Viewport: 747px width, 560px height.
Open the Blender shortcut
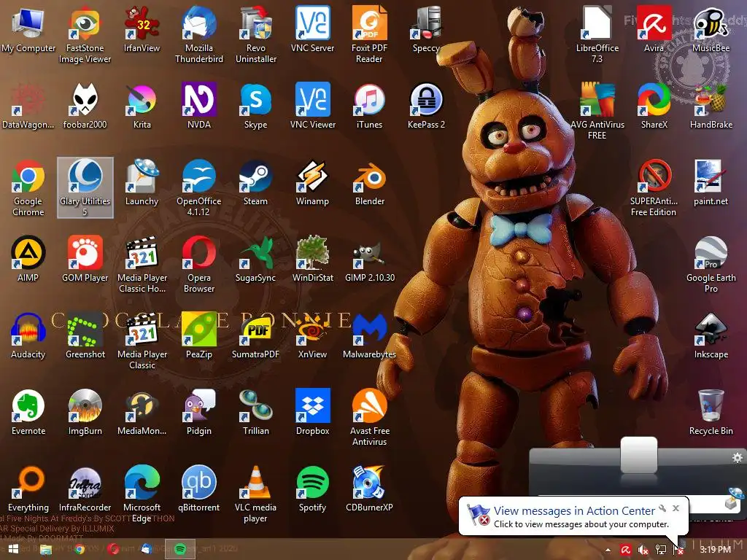[369, 183]
